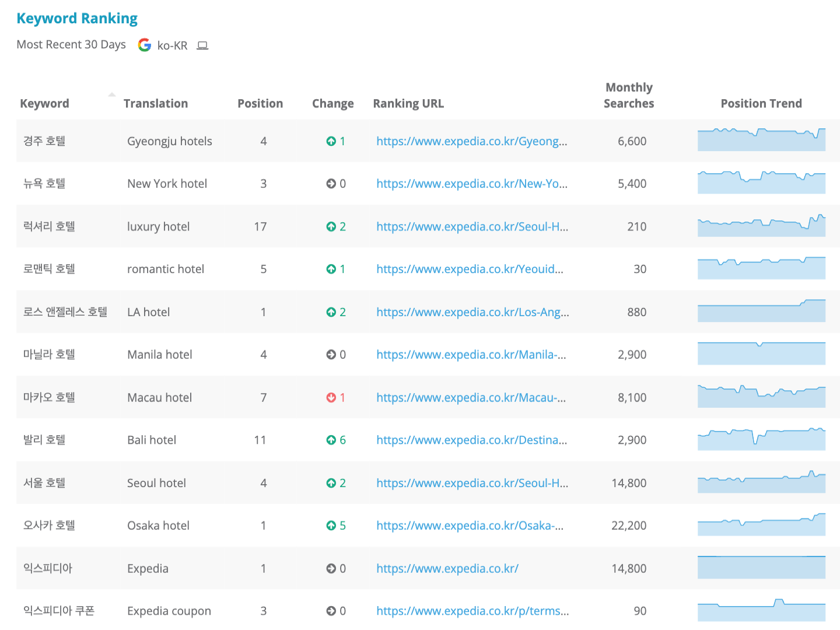This screenshot has width=840, height=630.
Task: Sort by the Change column header
Action: tap(333, 103)
